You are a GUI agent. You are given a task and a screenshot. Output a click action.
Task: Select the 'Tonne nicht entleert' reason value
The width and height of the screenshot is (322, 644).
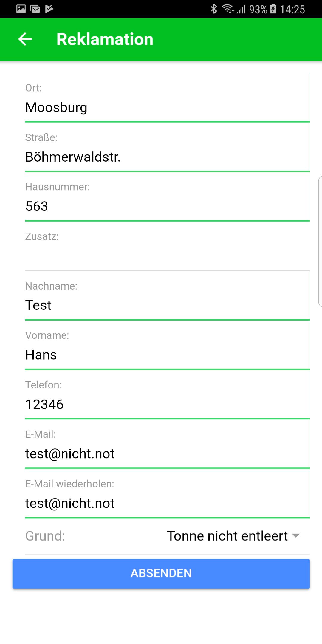tap(227, 536)
